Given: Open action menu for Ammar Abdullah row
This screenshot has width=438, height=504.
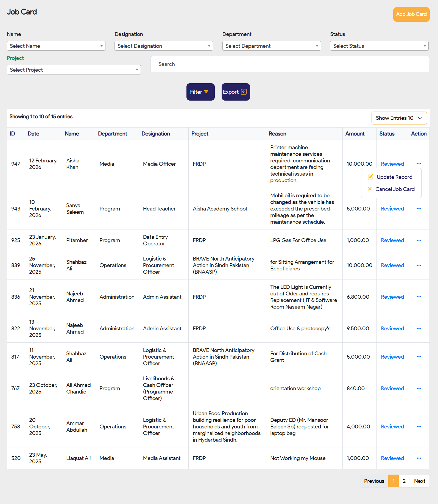Looking at the screenshot, I should [419, 427].
